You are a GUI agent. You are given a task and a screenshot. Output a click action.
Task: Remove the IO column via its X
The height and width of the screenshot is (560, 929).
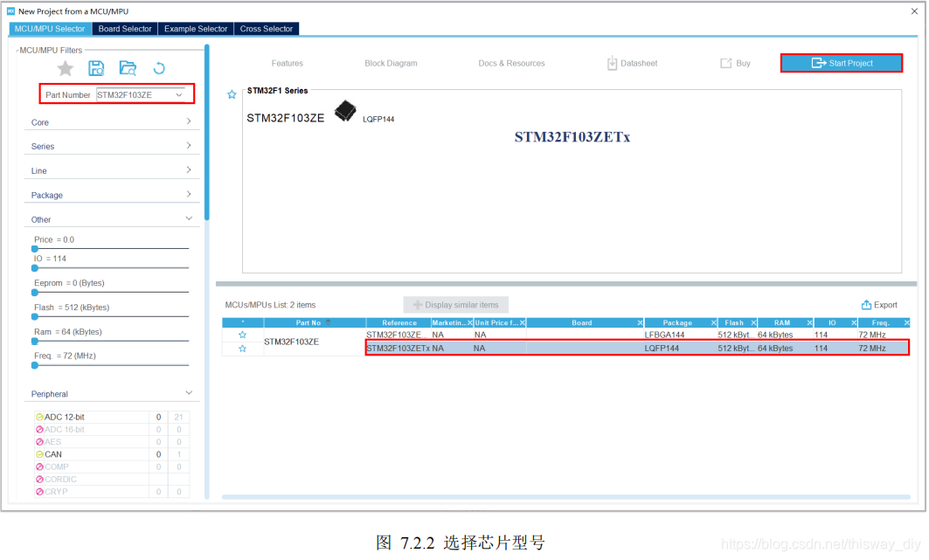coord(854,322)
